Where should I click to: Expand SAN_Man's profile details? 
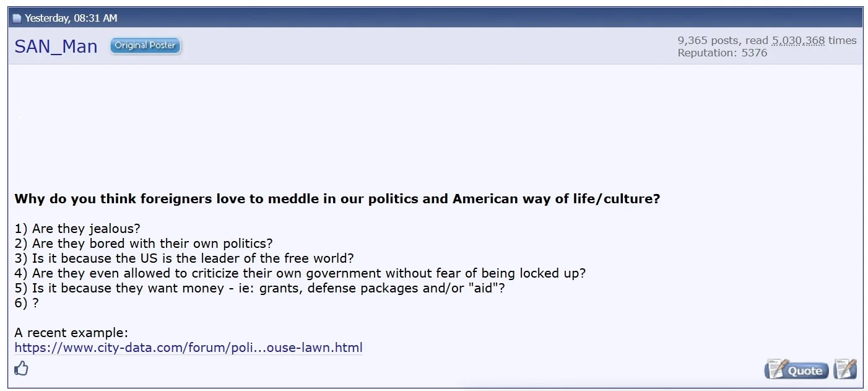point(55,46)
